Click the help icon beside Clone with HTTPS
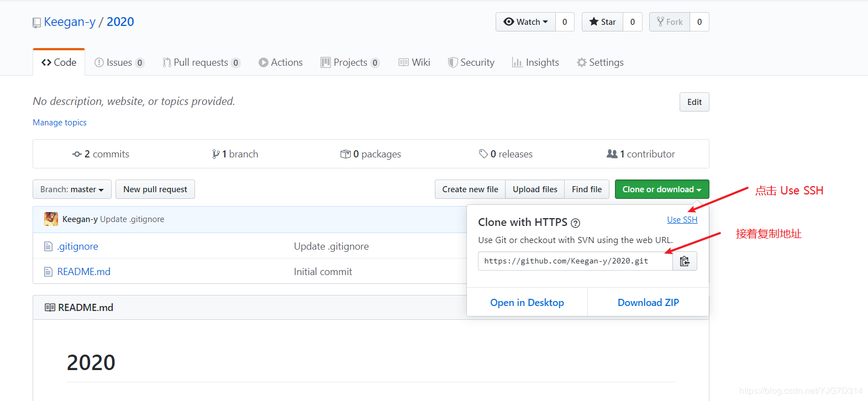 [x=575, y=223]
